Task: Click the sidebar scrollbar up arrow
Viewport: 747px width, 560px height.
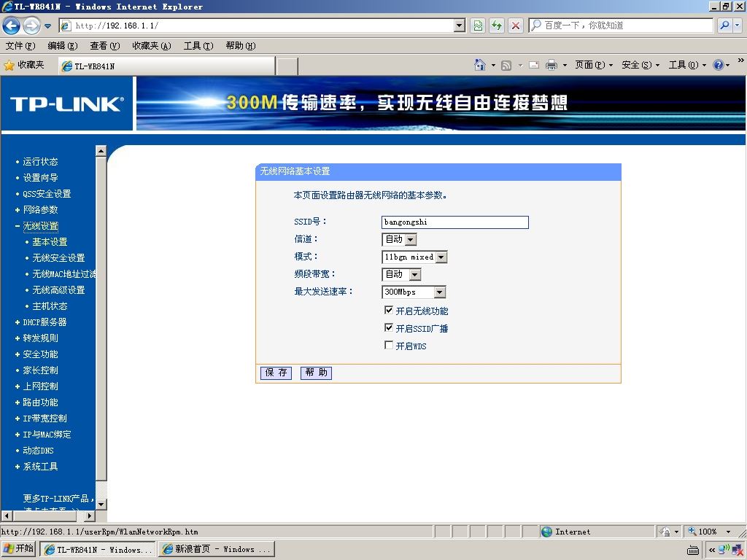Action: pyautogui.click(x=101, y=151)
